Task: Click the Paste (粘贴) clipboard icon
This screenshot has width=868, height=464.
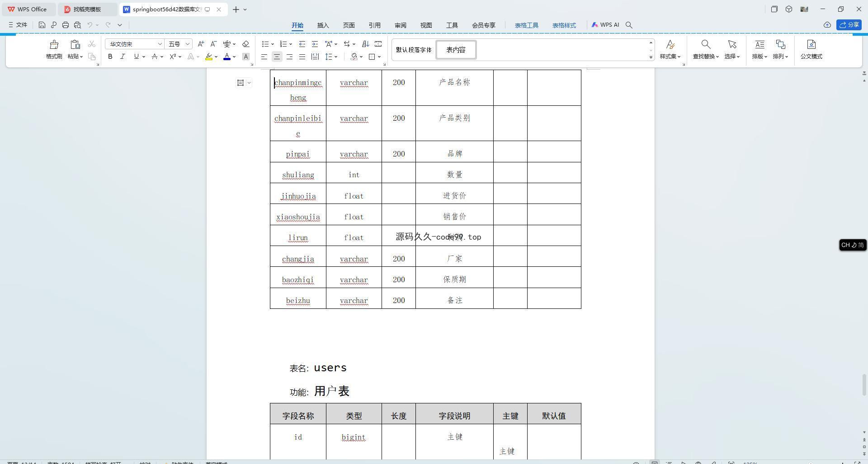Action: click(x=75, y=44)
